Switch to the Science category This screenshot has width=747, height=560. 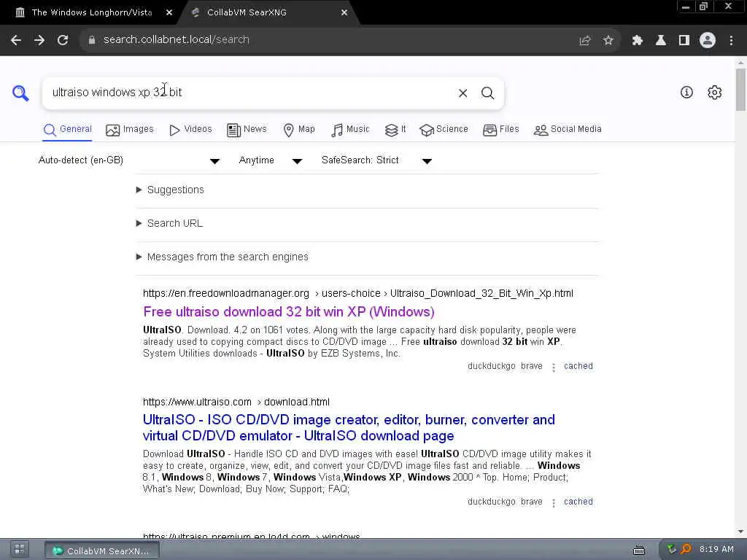444,130
